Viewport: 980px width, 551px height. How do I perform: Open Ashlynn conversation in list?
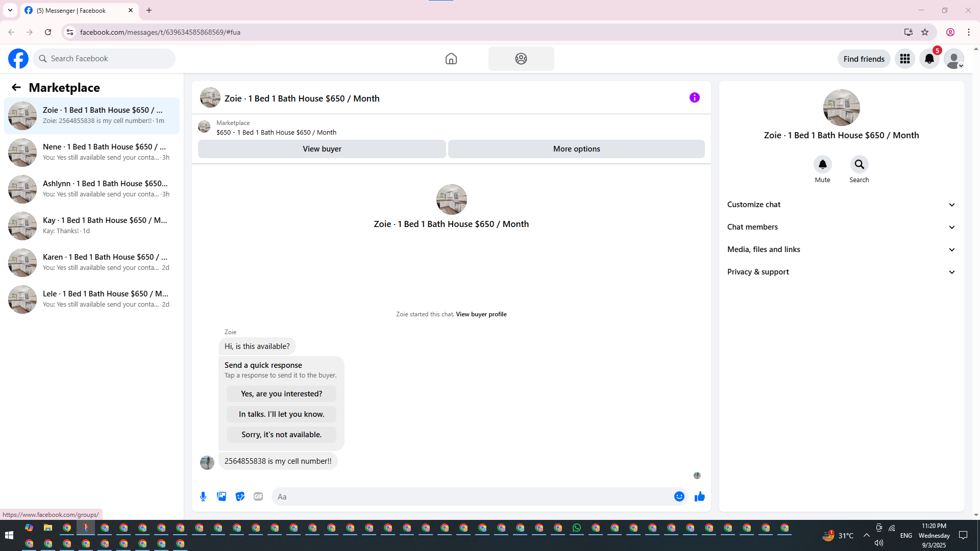point(92,189)
